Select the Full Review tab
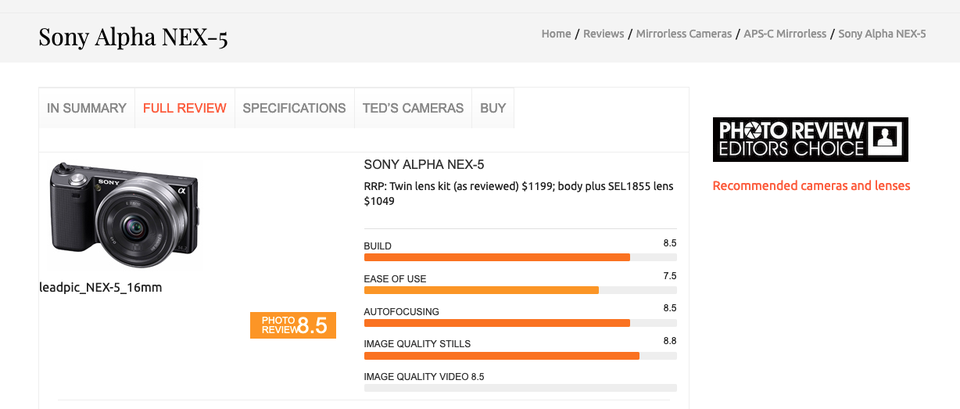The height and width of the screenshot is (409, 960). point(185,108)
